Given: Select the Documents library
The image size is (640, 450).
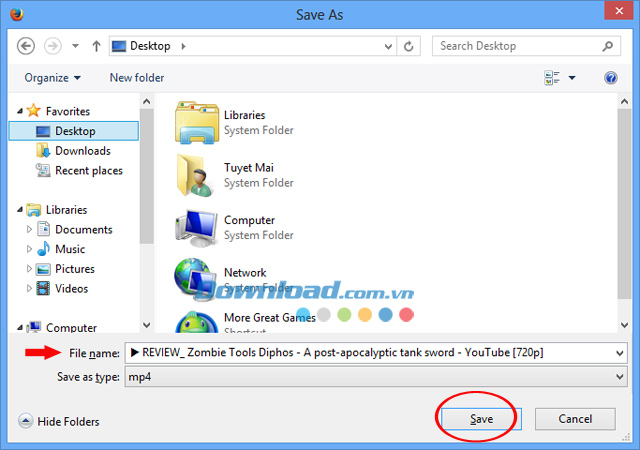Looking at the screenshot, I should [84, 229].
